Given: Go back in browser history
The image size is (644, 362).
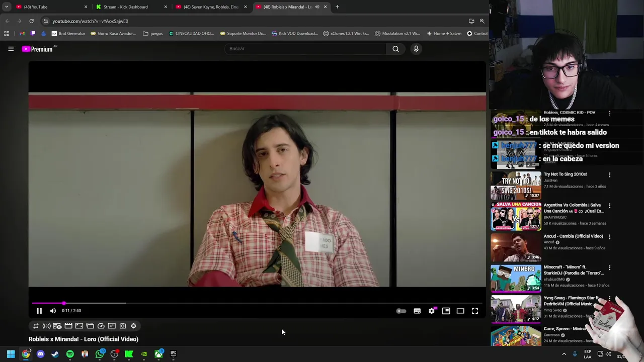Looking at the screenshot, I should tap(7, 21).
